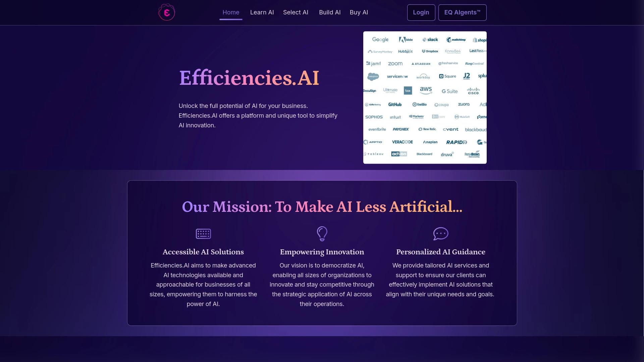Click the chat bubble AI guidance icon
The height and width of the screenshot is (362, 644).
(x=440, y=233)
